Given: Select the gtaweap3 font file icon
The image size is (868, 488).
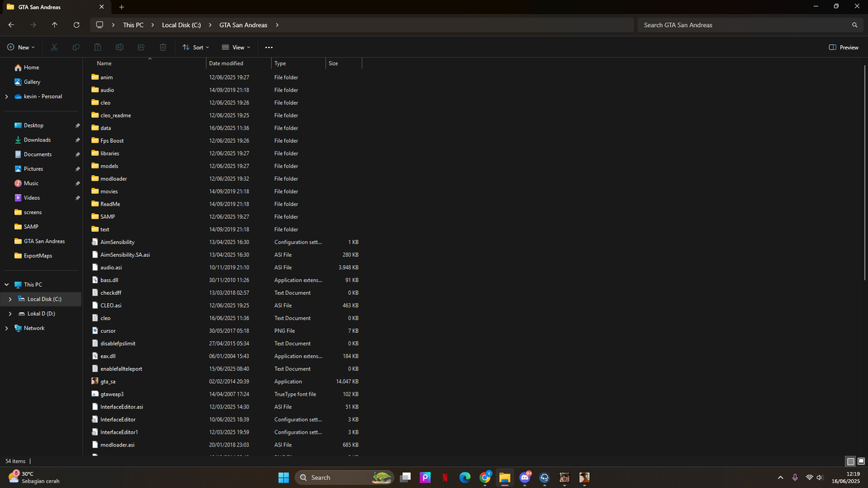Looking at the screenshot, I should [95, 394].
